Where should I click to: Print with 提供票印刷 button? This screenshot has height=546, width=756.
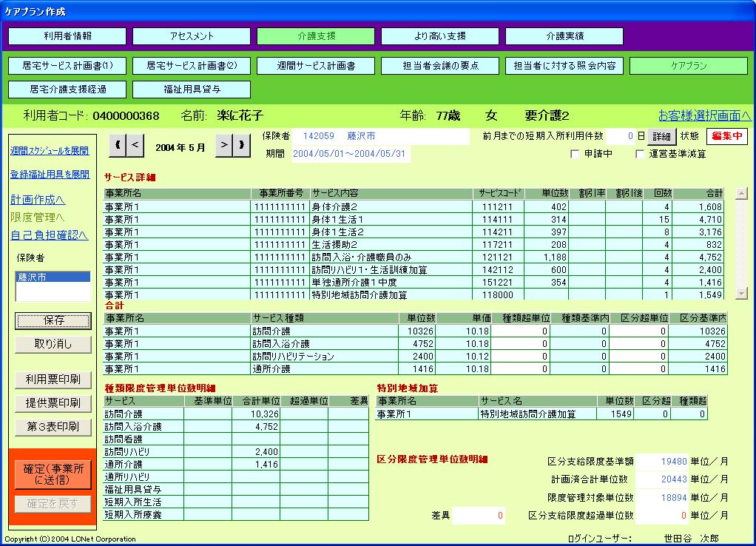(x=53, y=403)
